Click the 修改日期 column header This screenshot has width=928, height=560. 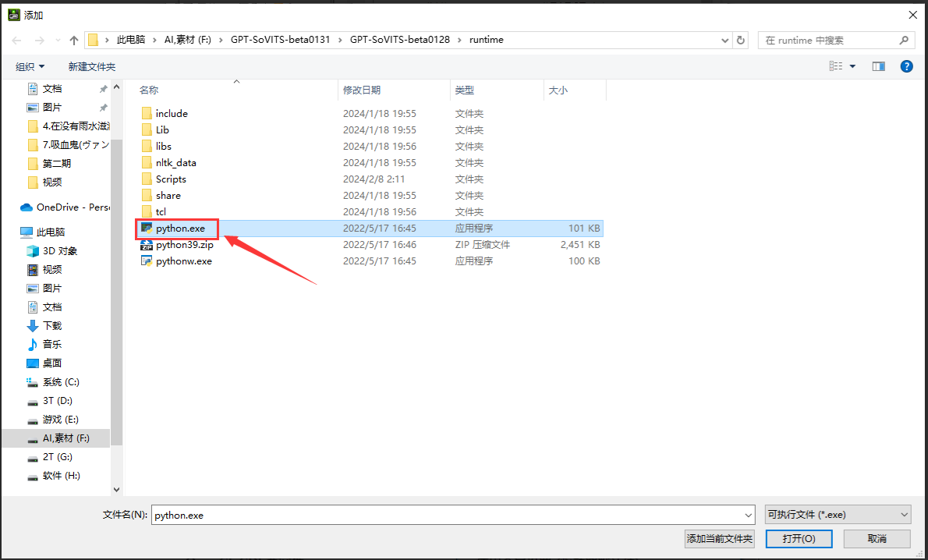[362, 90]
